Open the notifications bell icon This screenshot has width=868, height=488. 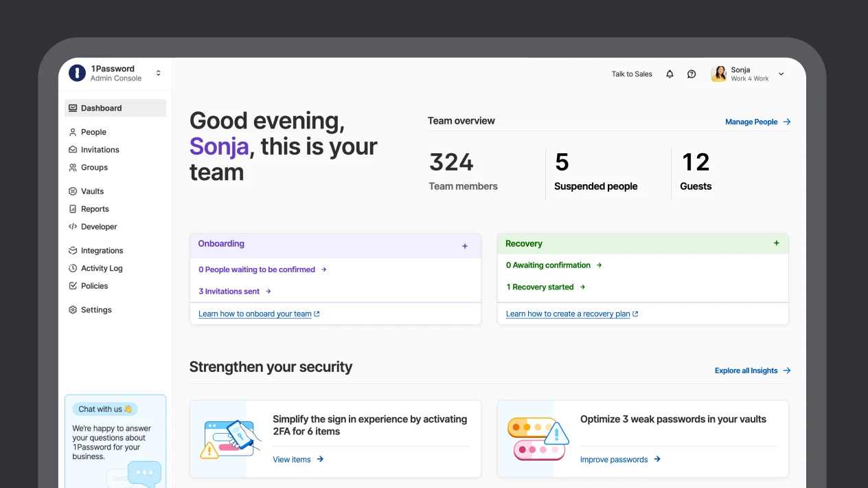point(670,74)
